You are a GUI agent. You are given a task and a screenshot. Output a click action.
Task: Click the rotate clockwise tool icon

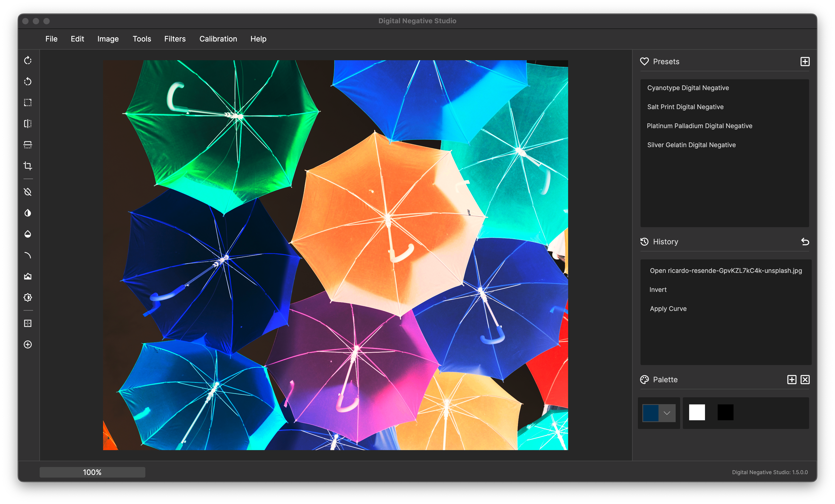[x=28, y=61]
